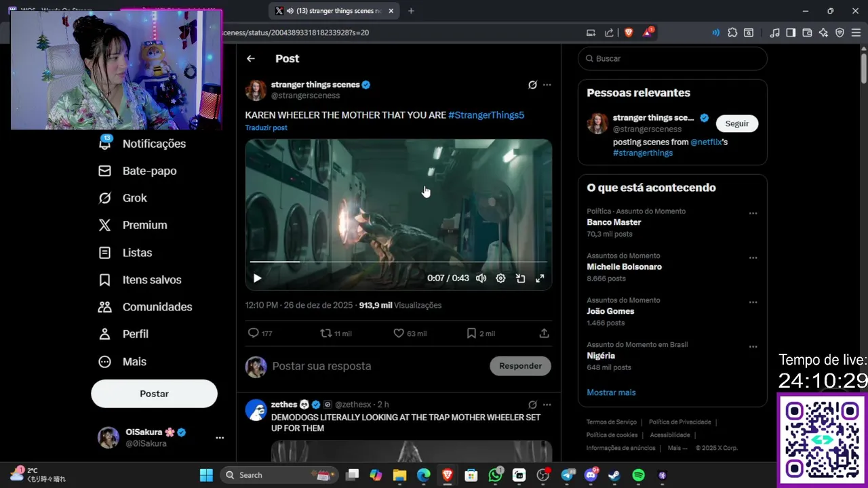Open more options on stranger things scenes post
The width and height of the screenshot is (868, 488).
point(547,85)
